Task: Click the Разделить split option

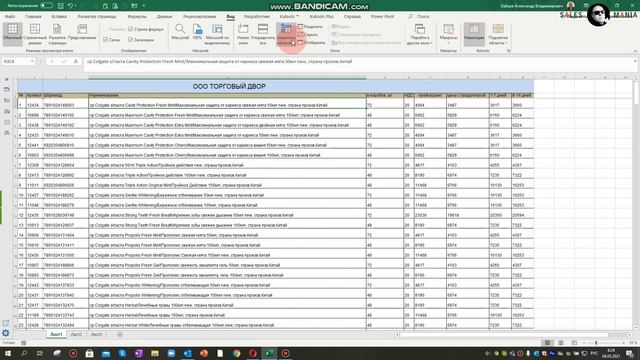Action: pos(310,27)
